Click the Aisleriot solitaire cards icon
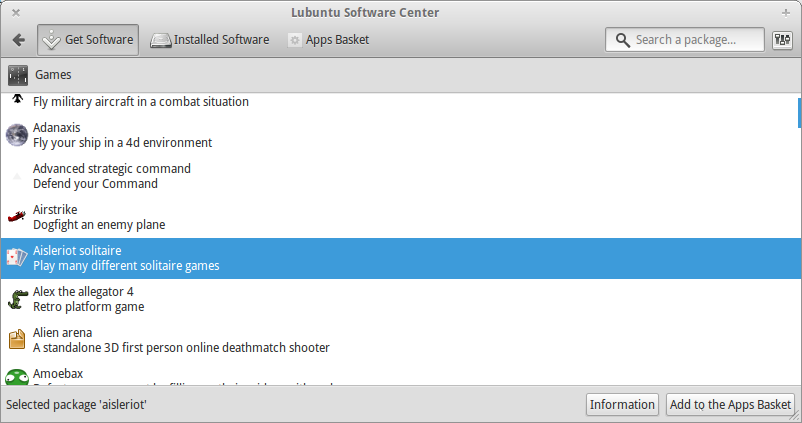 17,258
